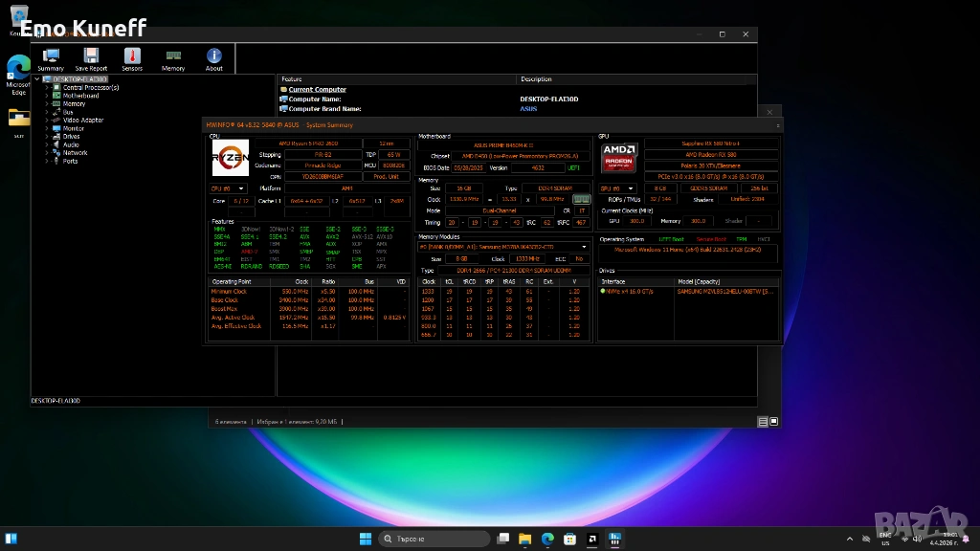Click the Ryzen CPU logo
The image size is (980, 551).
(x=231, y=160)
